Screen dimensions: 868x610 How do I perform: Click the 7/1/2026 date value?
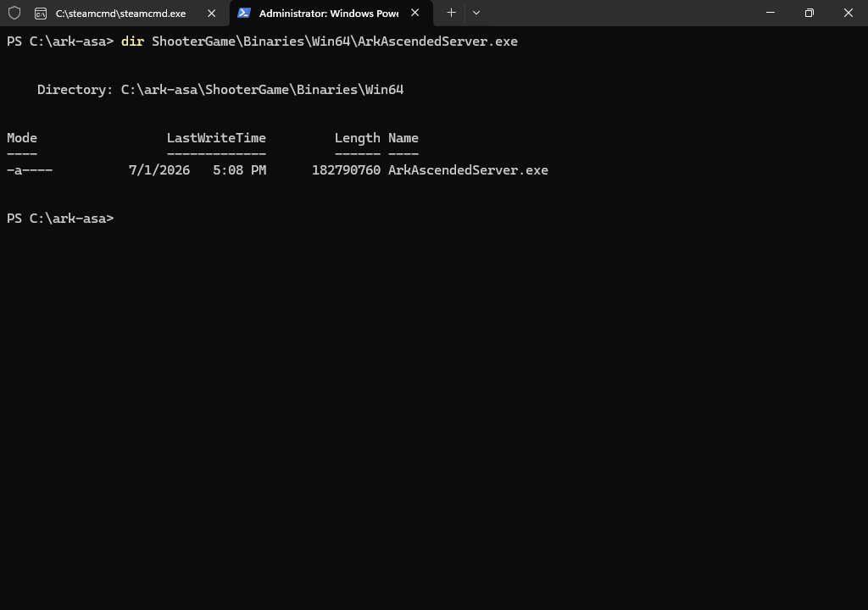(159, 170)
